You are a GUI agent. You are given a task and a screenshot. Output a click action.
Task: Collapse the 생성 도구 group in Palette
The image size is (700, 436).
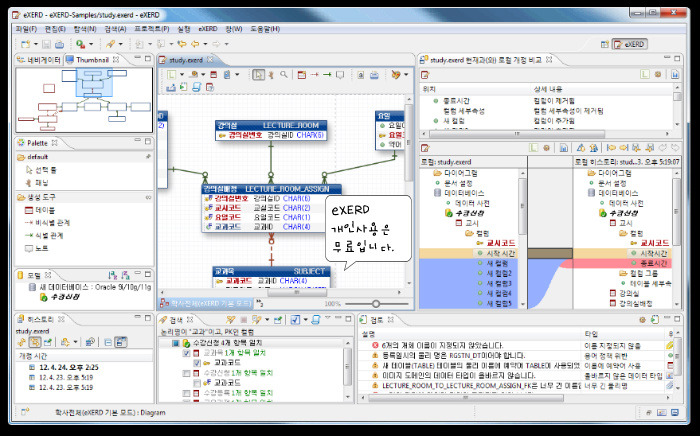click(85, 197)
